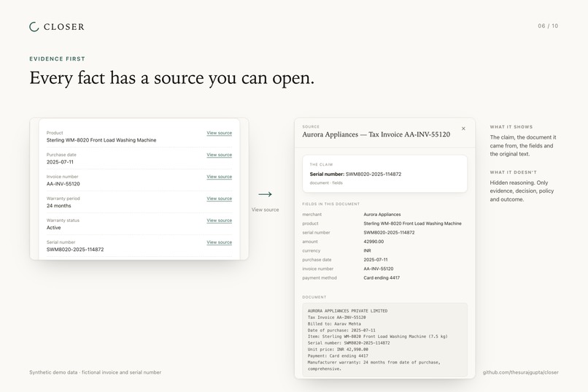This screenshot has width=588, height=392.
Task: Click the slide counter 06 / 10
Action: point(548,26)
